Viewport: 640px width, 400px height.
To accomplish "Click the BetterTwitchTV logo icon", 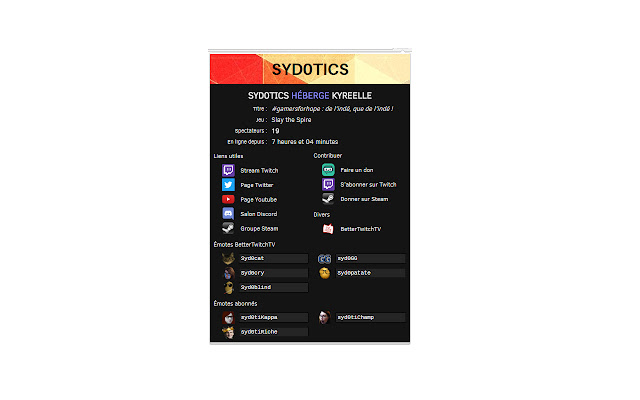I will [328, 229].
